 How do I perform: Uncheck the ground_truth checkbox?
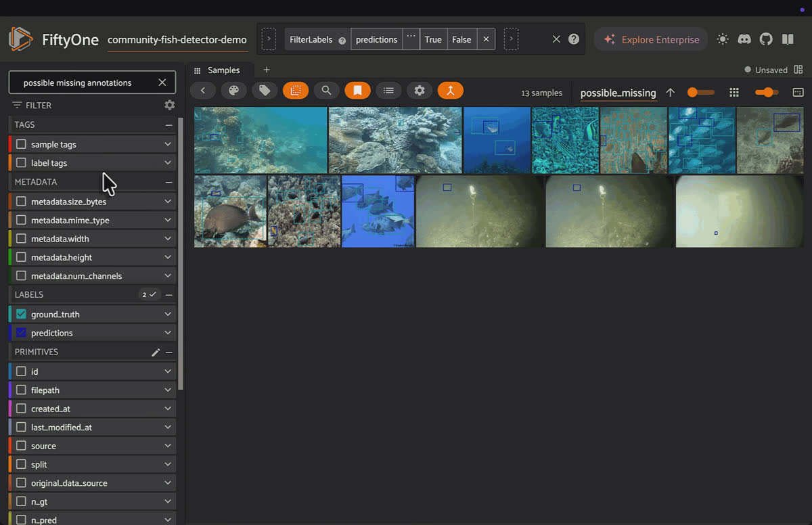[22, 314]
